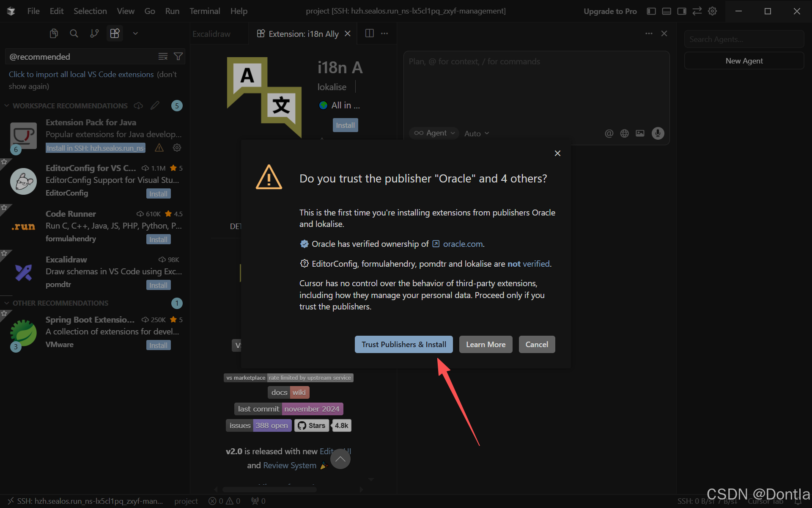Screen dimensions: 812x508
Task: Install the EditorConfig for VS Code extension
Action: [159, 194]
